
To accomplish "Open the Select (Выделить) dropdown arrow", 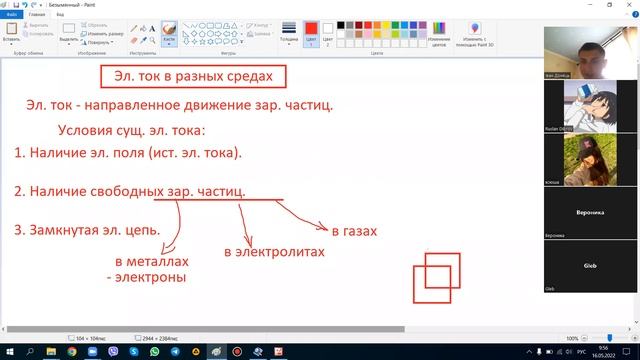I will click(x=69, y=44).
